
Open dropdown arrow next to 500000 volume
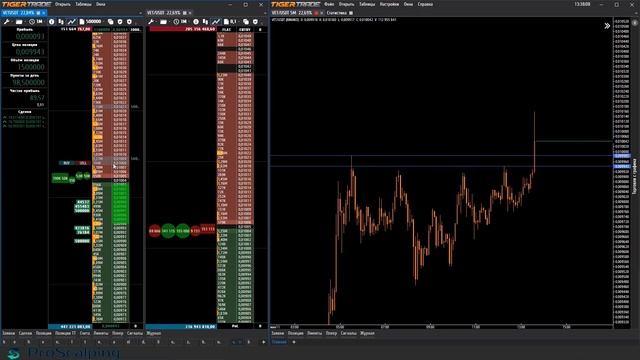tap(104, 22)
